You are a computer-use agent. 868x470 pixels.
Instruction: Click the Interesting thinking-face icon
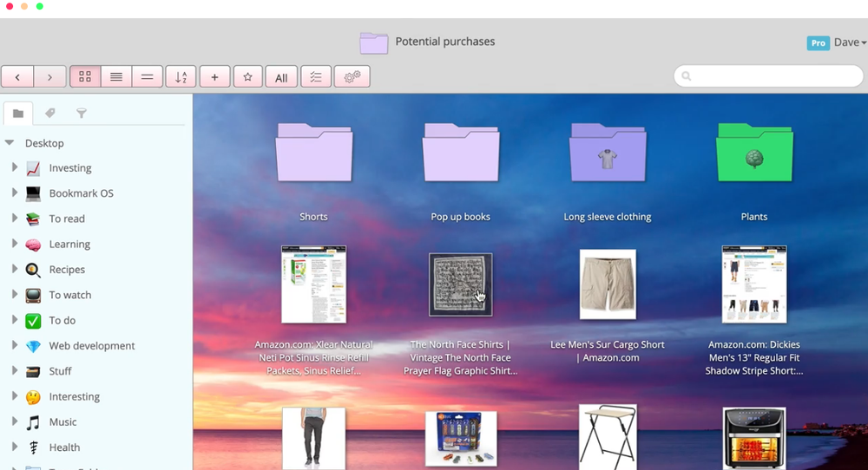point(33,397)
